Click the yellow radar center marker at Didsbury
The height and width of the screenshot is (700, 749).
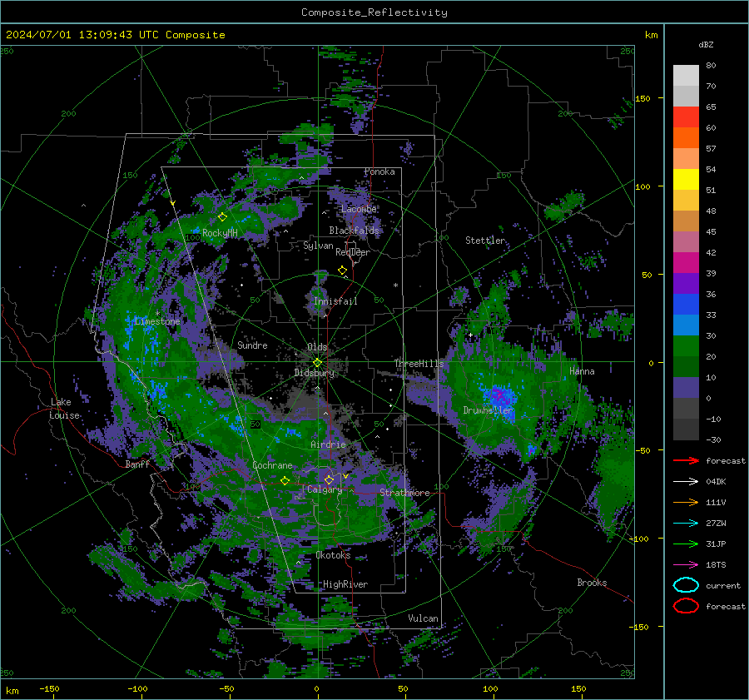(x=317, y=363)
